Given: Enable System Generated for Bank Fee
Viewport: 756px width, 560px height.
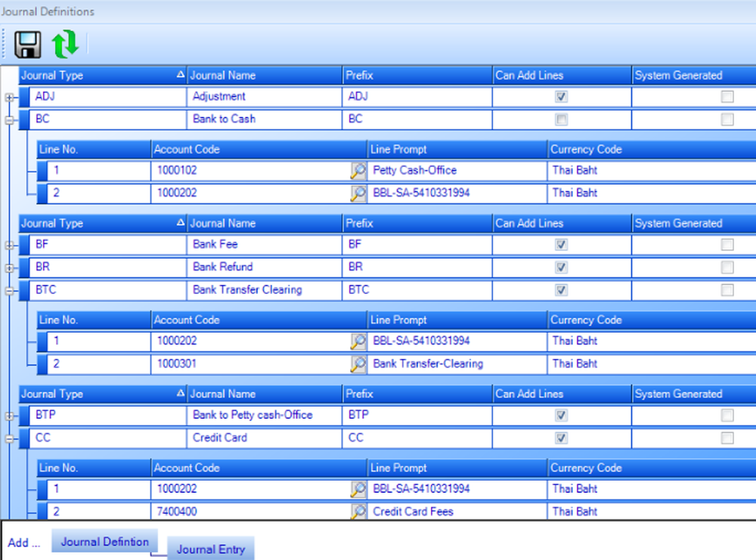Looking at the screenshot, I should click(727, 245).
